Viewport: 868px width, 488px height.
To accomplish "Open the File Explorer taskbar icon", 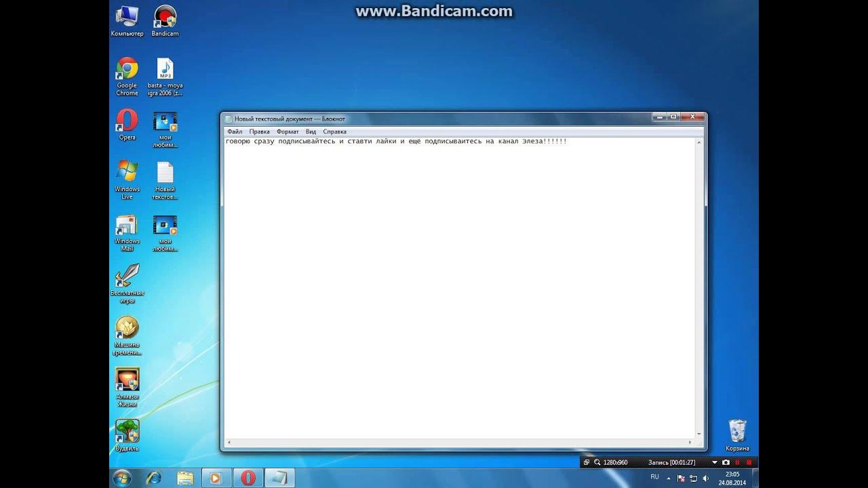I will tap(185, 478).
